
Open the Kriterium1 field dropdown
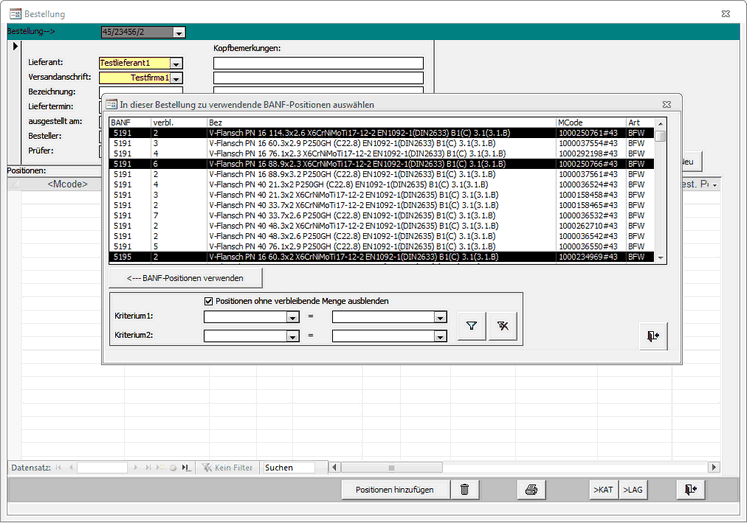[292, 318]
